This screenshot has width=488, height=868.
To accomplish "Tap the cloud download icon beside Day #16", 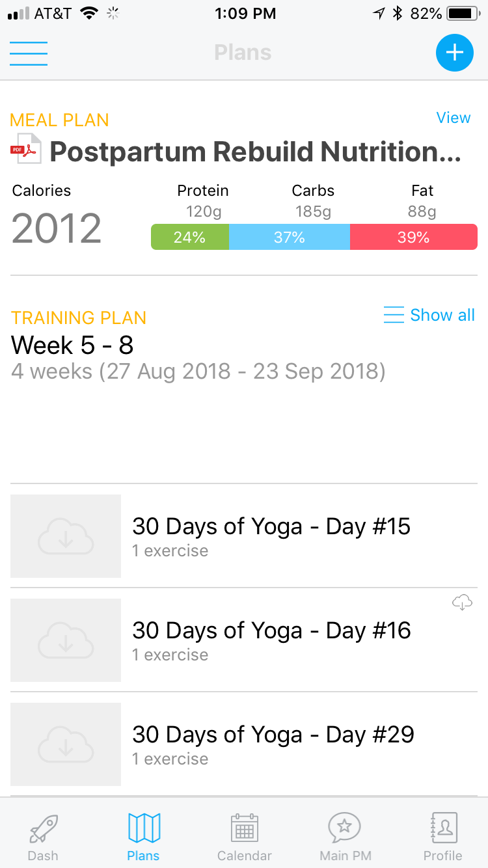I will (x=462, y=603).
